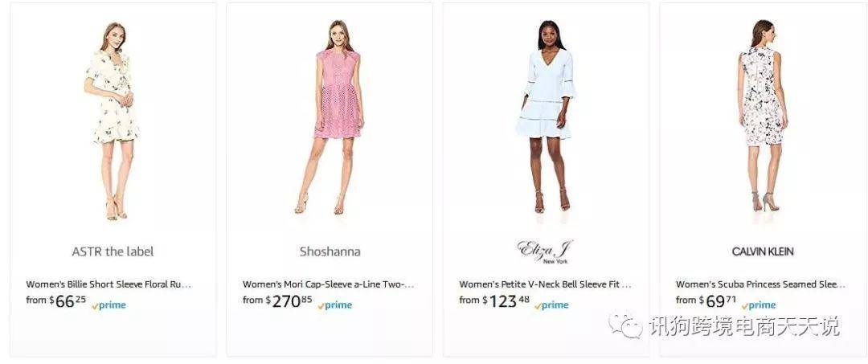Click the $123.48 price
The width and height of the screenshot is (868, 364).
[x=506, y=301]
